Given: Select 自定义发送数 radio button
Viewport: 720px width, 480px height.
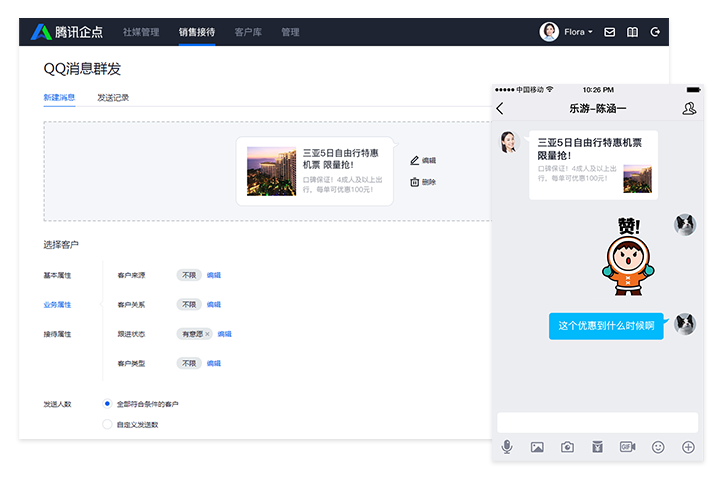Looking at the screenshot, I should [x=108, y=424].
